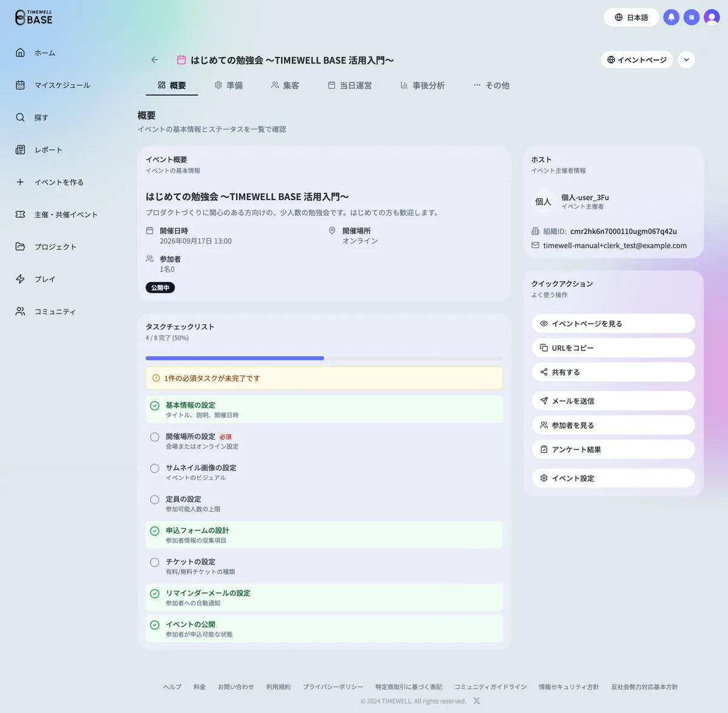The height and width of the screenshot is (713, 728).
Task: Check the 開催場所の設定 task circle
Action: [155, 437]
